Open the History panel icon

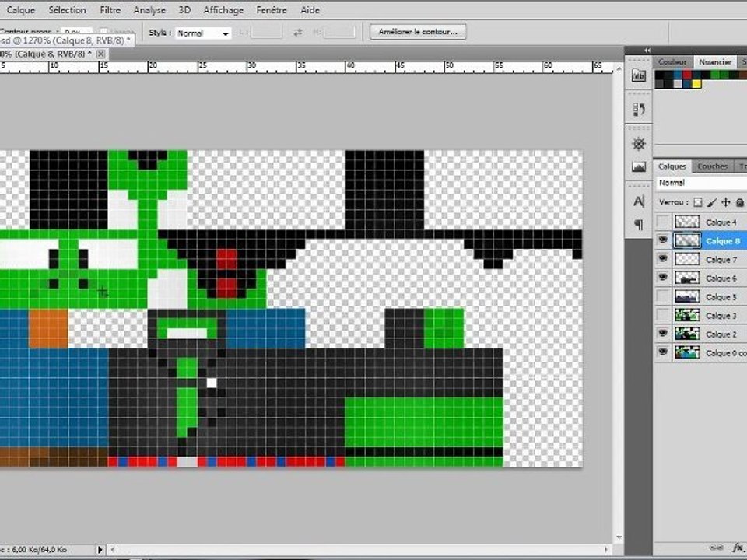[639, 109]
